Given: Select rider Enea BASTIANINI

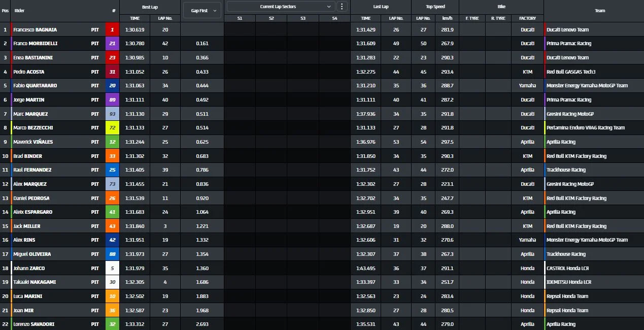Looking at the screenshot, I should tap(33, 58).
